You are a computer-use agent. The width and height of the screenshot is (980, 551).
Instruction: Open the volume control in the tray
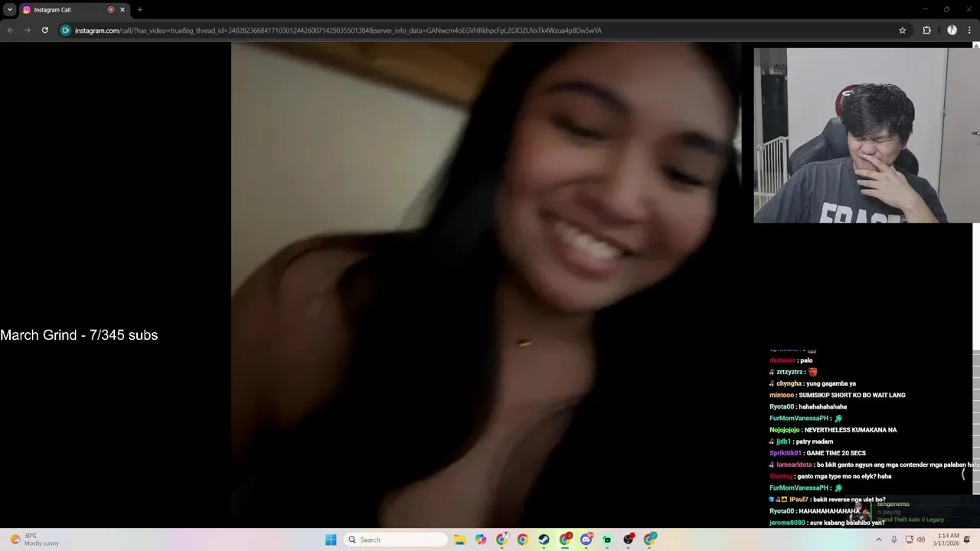pyautogui.click(x=921, y=540)
